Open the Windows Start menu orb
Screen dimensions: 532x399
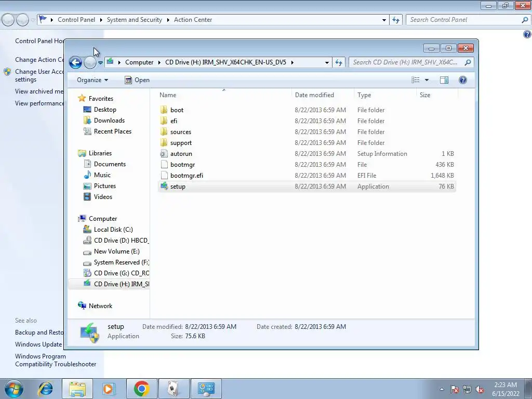click(14, 389)
